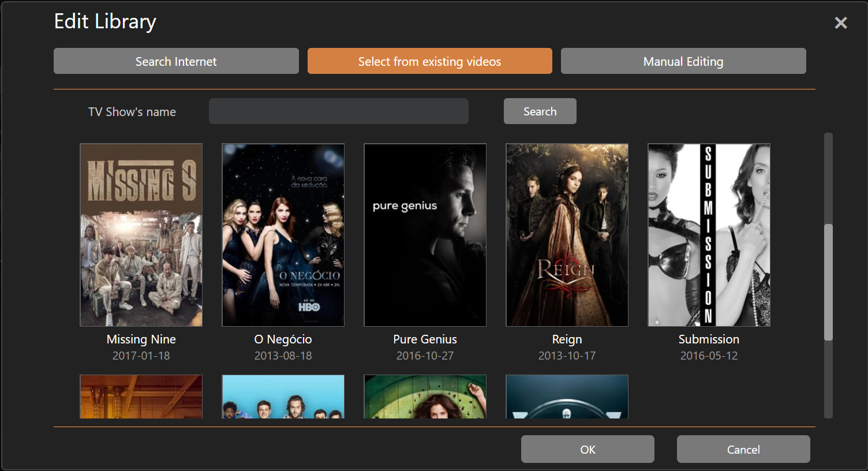Close the Edit Library dialog
Viewport: 868px width, 471px height.
click(x=840, y=23)
